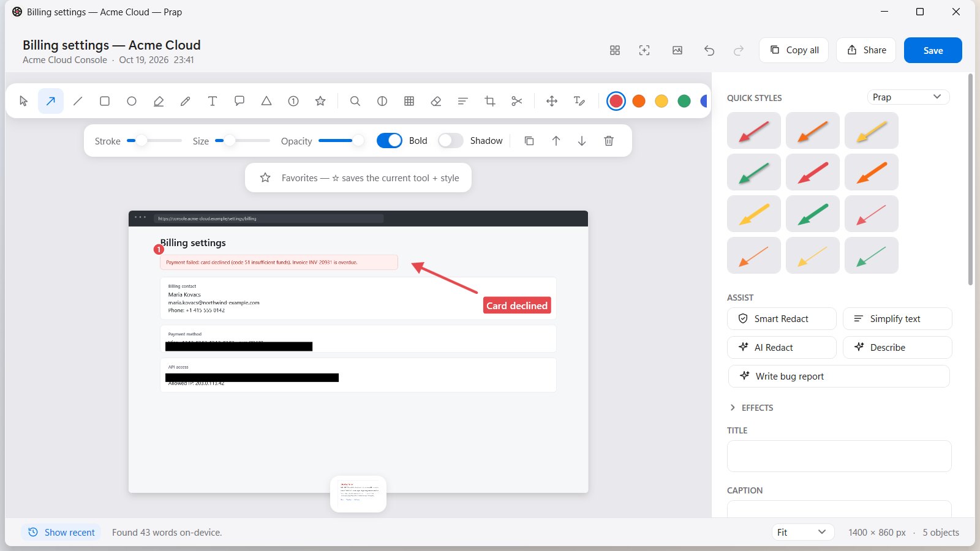
Task: Delete the selected object with trash icon
Action: point(609,141)
